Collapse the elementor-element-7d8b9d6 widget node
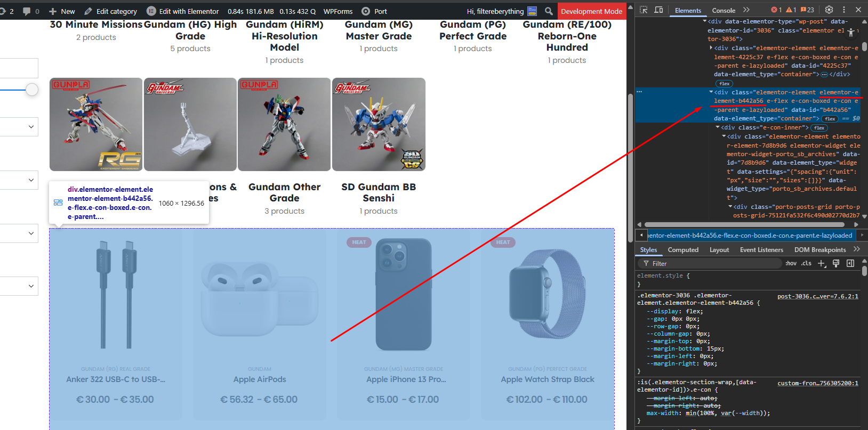 (x=724, y=136)
